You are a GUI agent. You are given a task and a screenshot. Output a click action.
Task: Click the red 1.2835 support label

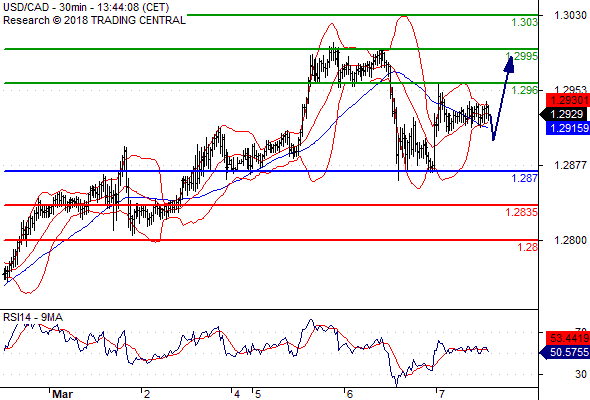(x=522, y=212)
